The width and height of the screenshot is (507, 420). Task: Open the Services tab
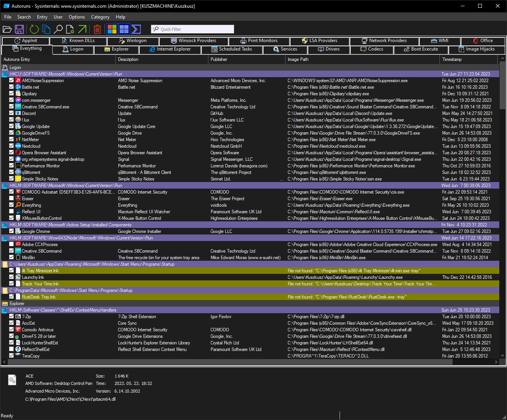(x=285, y=49)
